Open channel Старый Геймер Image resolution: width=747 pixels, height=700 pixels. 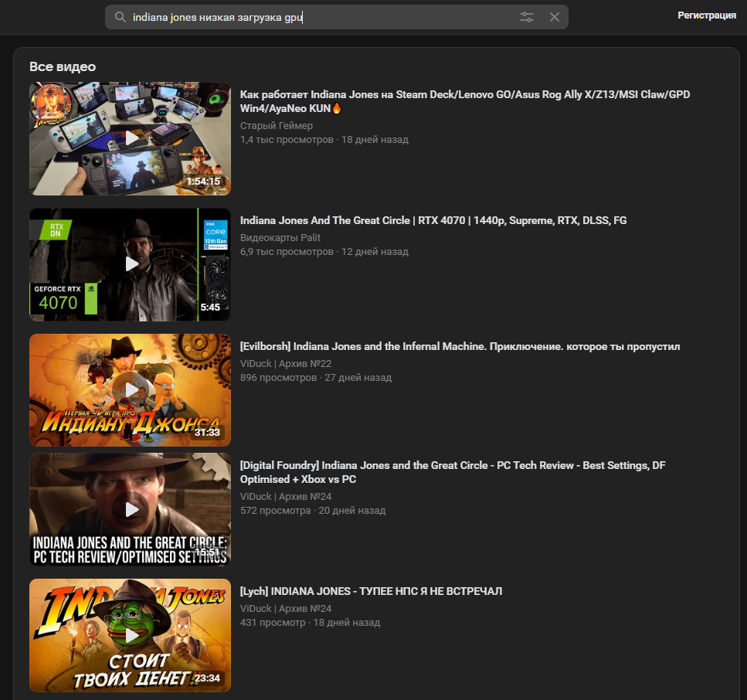pyautogui.click(x=277, y=126)
